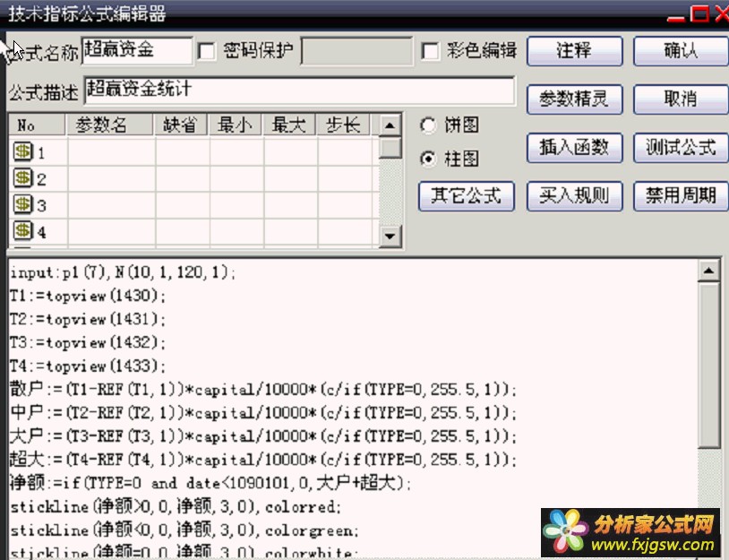Open 其它公式 list
729x560 pixels.
tap(467, 196)
